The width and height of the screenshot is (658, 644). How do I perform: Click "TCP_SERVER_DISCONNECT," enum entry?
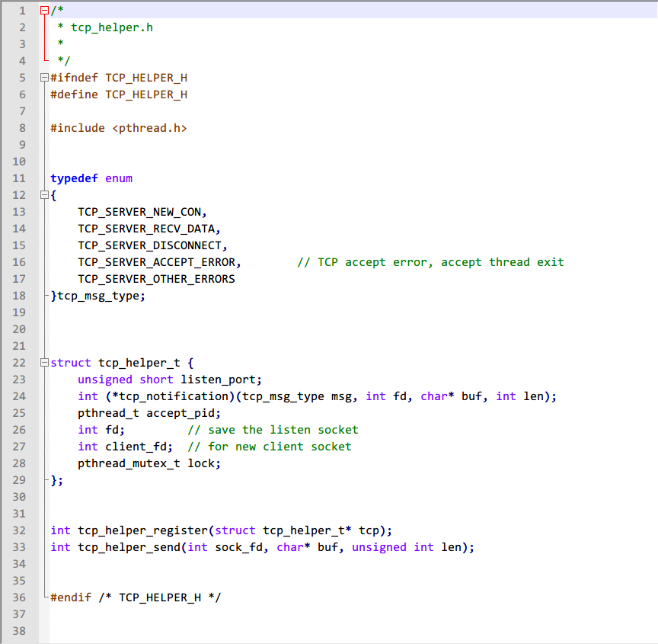click(x=153, y=245)
